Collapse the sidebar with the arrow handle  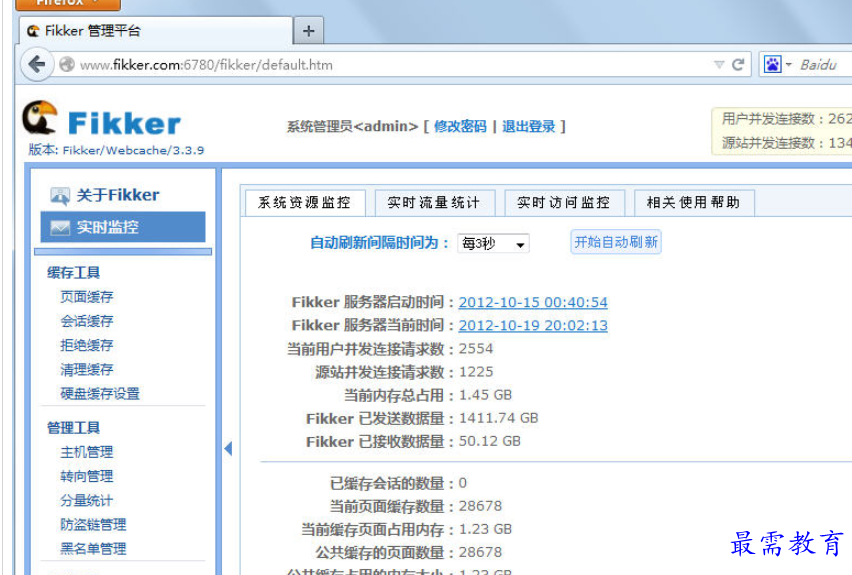click(x=228, y=448)
